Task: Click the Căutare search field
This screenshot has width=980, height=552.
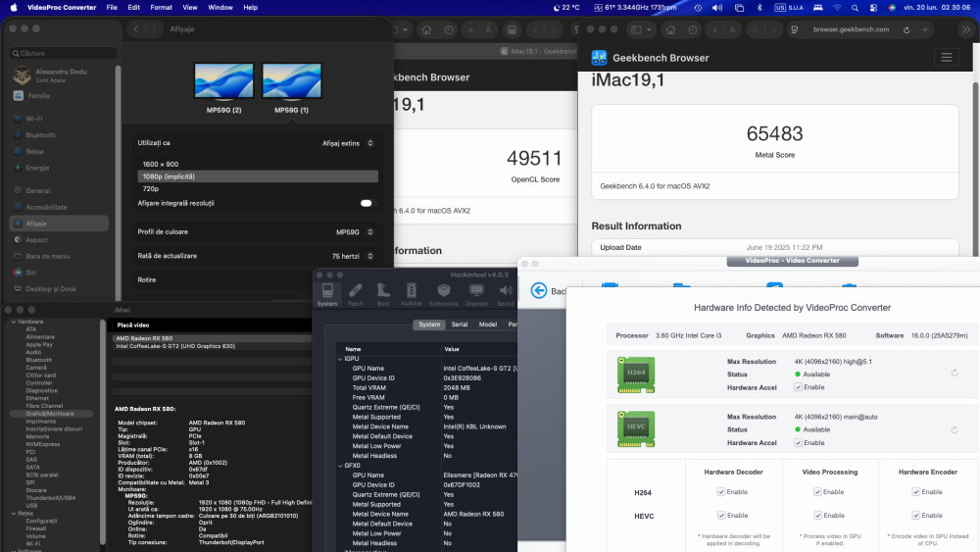Action: 63,53
